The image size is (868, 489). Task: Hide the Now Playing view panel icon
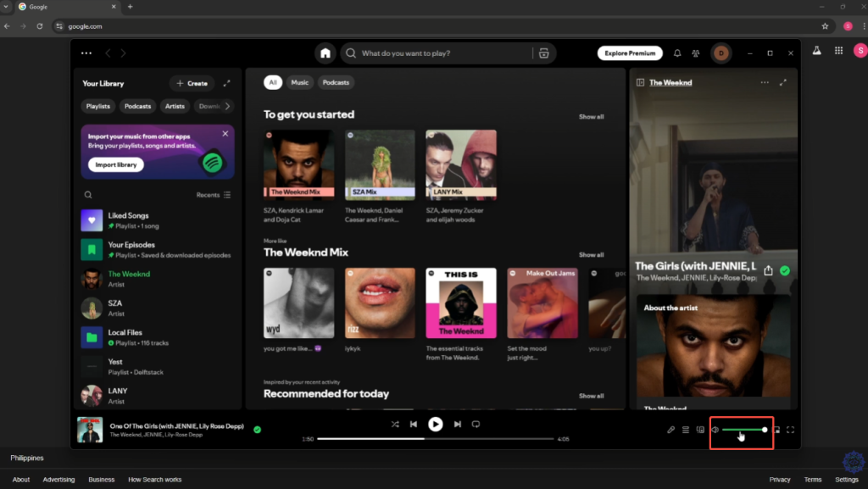click(x=641, y=82)
